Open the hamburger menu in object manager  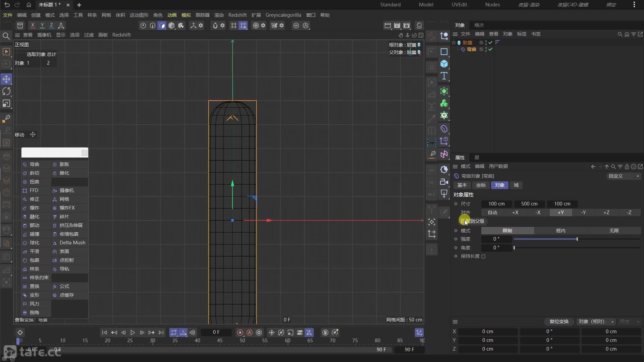(x=455, y=34)
